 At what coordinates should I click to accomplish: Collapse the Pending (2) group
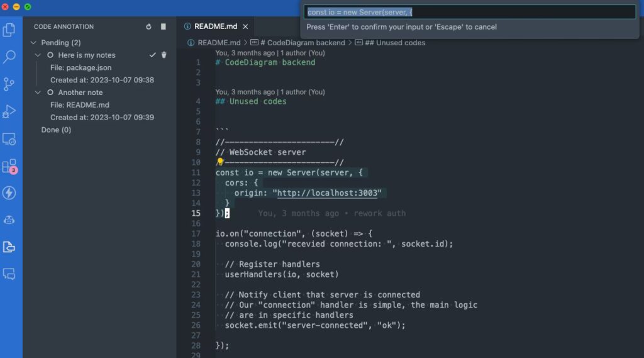pos(33,43)
